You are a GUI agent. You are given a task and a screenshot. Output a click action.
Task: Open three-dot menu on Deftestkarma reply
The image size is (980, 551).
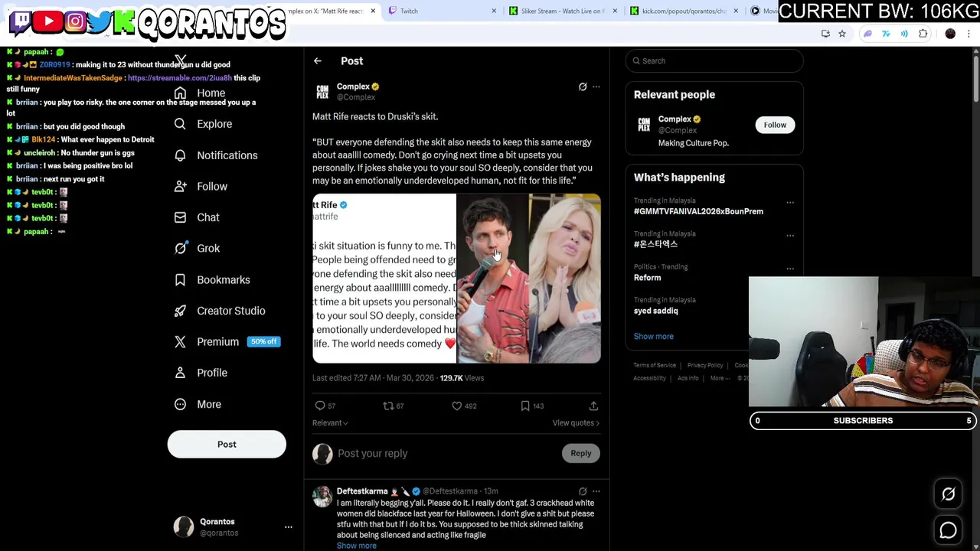[596, 491]
